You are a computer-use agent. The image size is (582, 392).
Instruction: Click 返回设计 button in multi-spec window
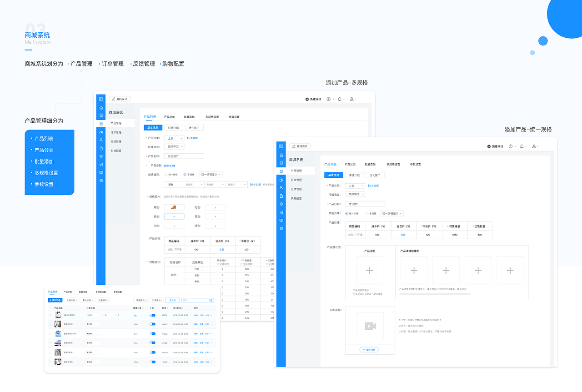120,99
